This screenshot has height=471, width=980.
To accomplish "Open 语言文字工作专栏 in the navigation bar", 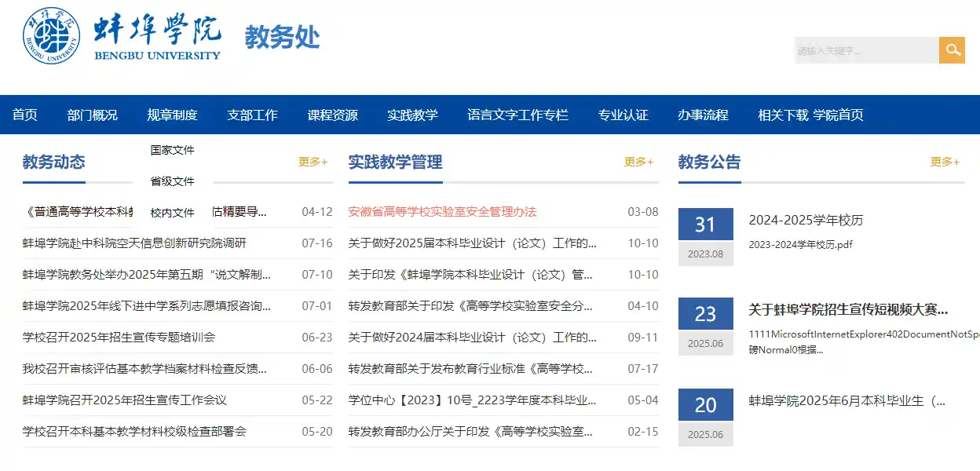I will pyautogui.click(x=517, y=115).
